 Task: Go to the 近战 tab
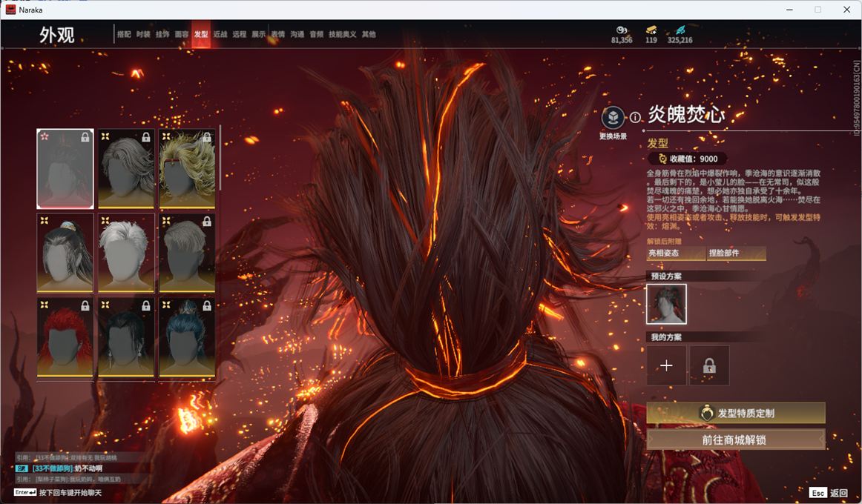coord(220,34)
